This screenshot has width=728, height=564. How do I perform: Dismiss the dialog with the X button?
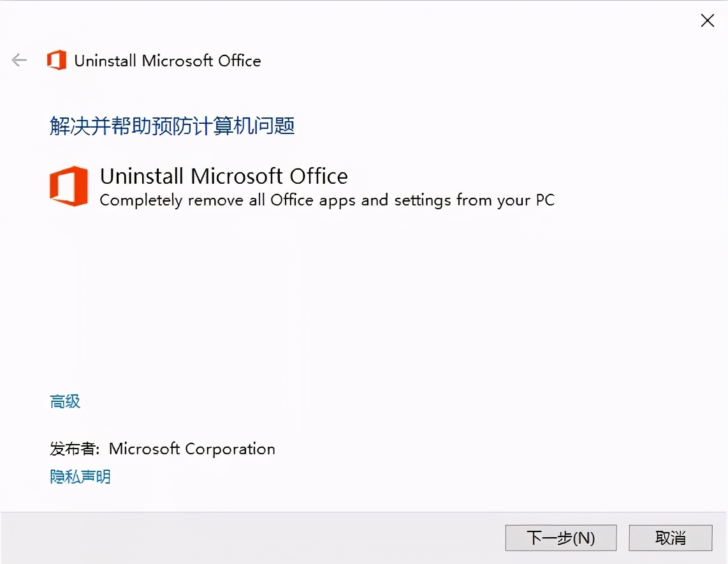coord(707,20)
